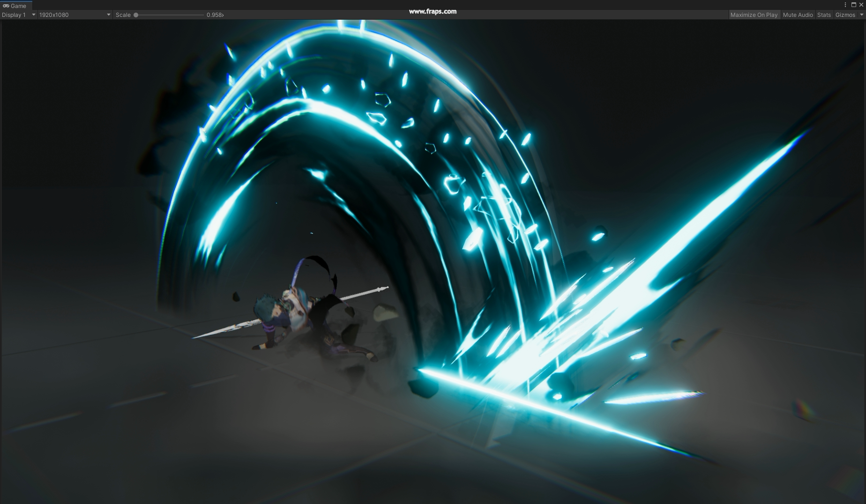Toggle Maximize On Play

click(x=754, y=15)
